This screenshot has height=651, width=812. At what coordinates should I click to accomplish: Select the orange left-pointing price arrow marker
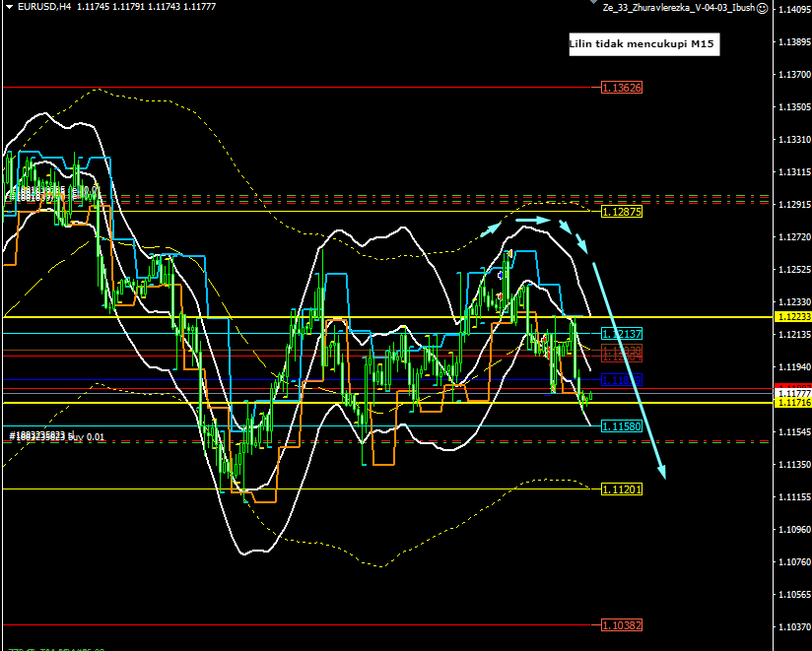pyautogui.click(x=509, y=253)
